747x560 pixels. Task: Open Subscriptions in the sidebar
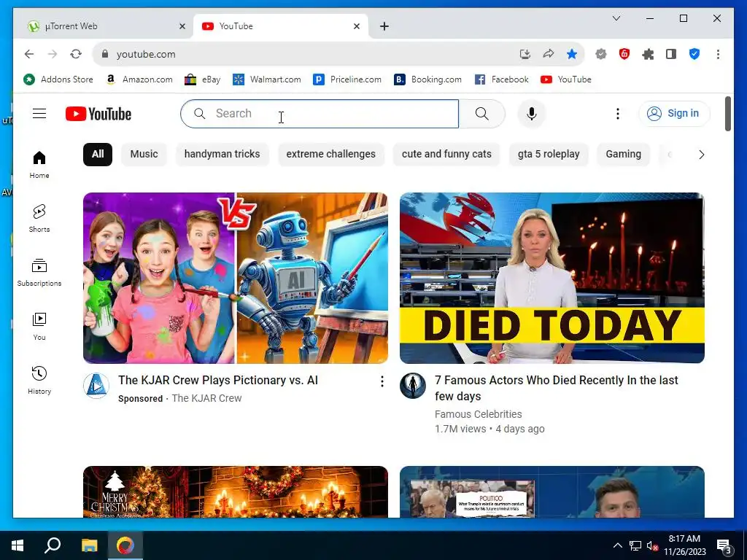click(x=39, y=273)
